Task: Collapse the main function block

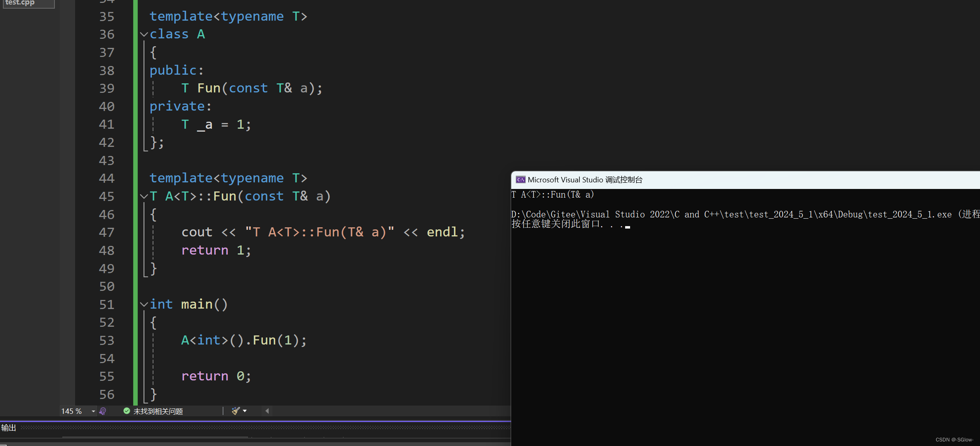Action: click(x=144, y=304)
